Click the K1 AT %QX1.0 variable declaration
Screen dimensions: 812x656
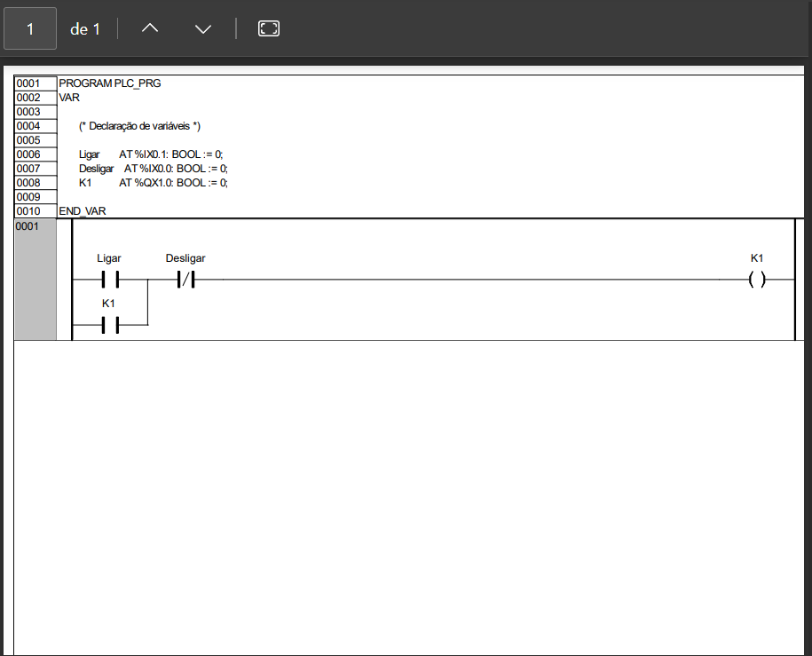tap(153, 183)
